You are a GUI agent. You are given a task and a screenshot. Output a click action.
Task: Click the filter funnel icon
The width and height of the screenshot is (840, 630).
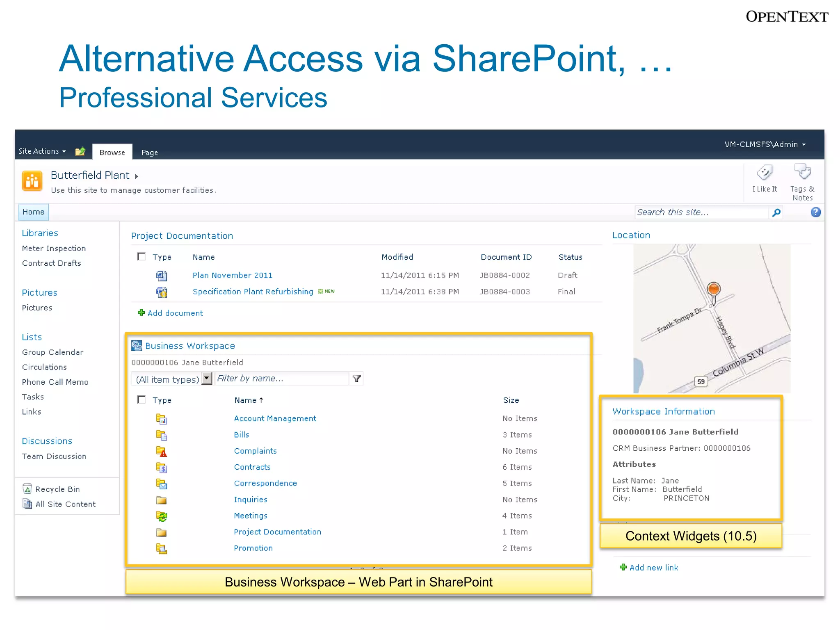[x=356, y=379]
